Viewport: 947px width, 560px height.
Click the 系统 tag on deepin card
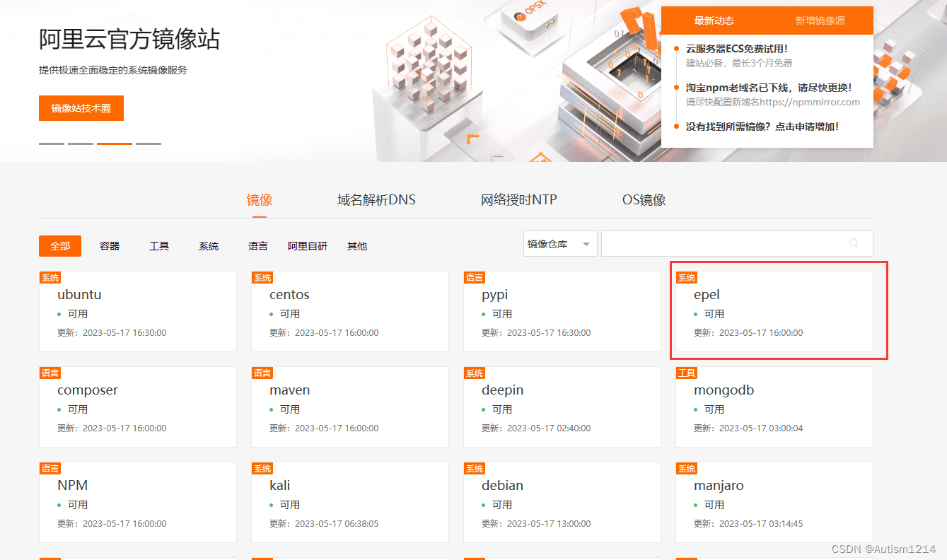[x=475, y=373]
